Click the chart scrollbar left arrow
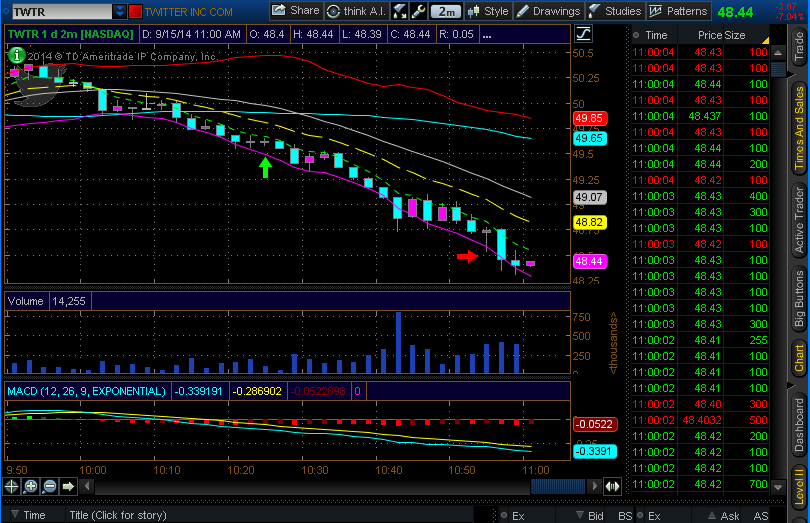Image resolution: width=810 pixels, height=523 pixels. pyautogui.click(x=87, y=486)
